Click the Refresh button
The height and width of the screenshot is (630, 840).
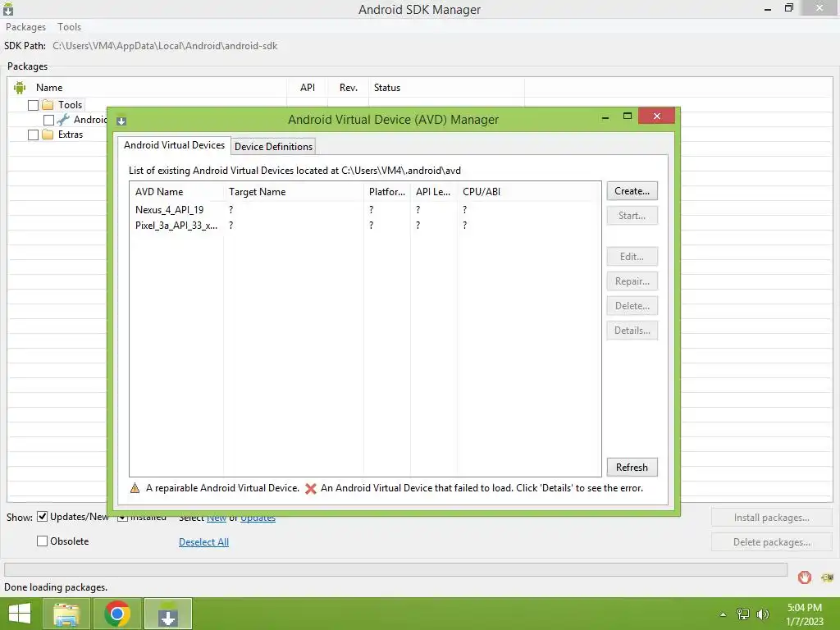tap(632, 467)
